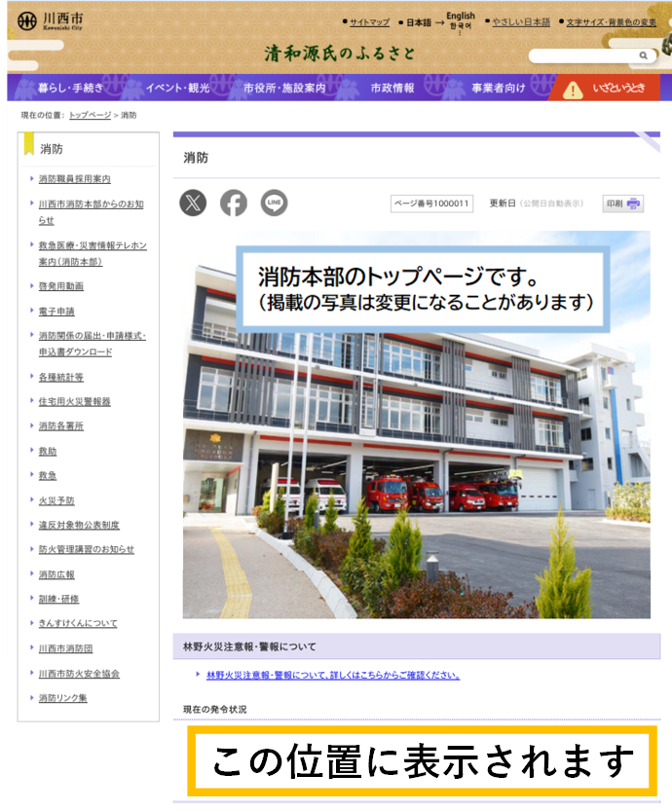This screenshot has width=672, height=812.
Task: Share page via LINE icon
Action: tap(274, 203)
